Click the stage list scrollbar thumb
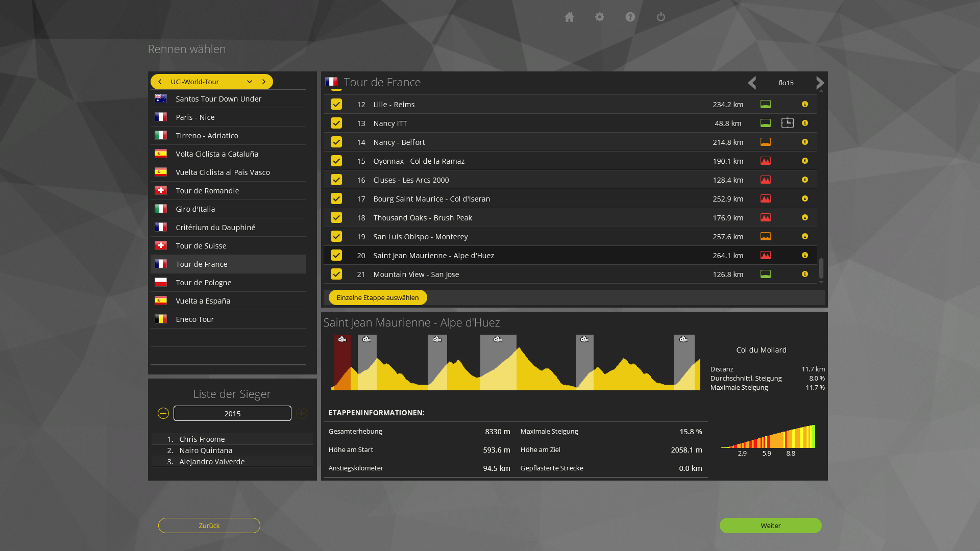 click(821, 268)
